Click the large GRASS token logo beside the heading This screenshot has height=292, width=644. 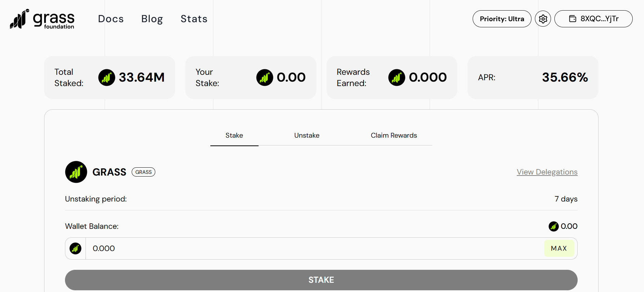(x=76, y=172)
